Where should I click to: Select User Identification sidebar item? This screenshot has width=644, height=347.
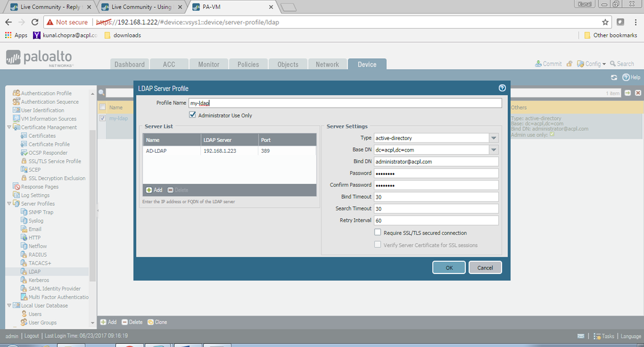(x=43, y=110)
